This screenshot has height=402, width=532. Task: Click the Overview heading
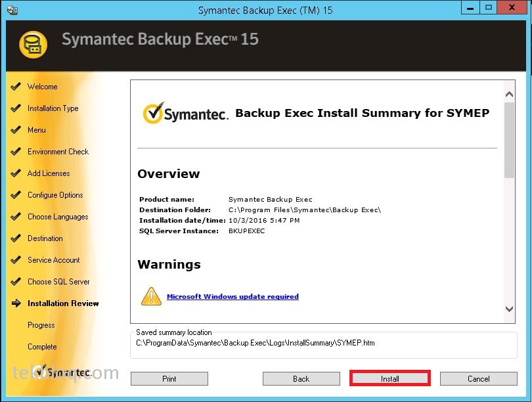click(169, 173)
